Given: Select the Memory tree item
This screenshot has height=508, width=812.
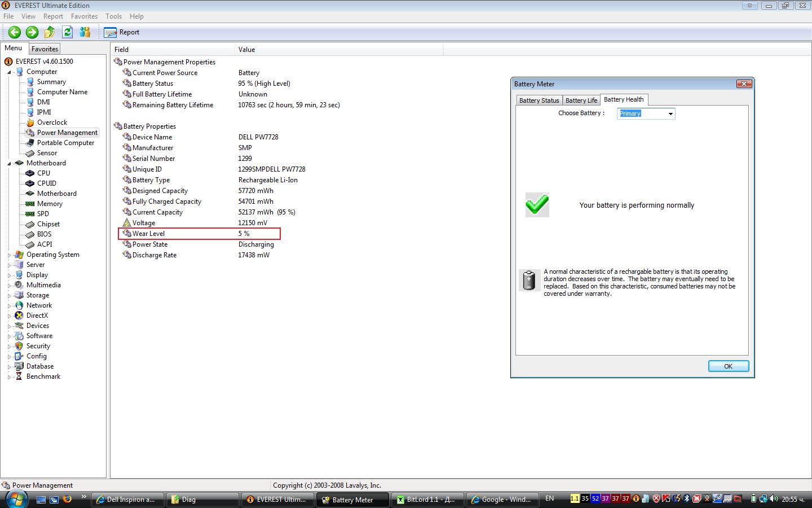Looking at the screenshot, I should coord(50,204).
